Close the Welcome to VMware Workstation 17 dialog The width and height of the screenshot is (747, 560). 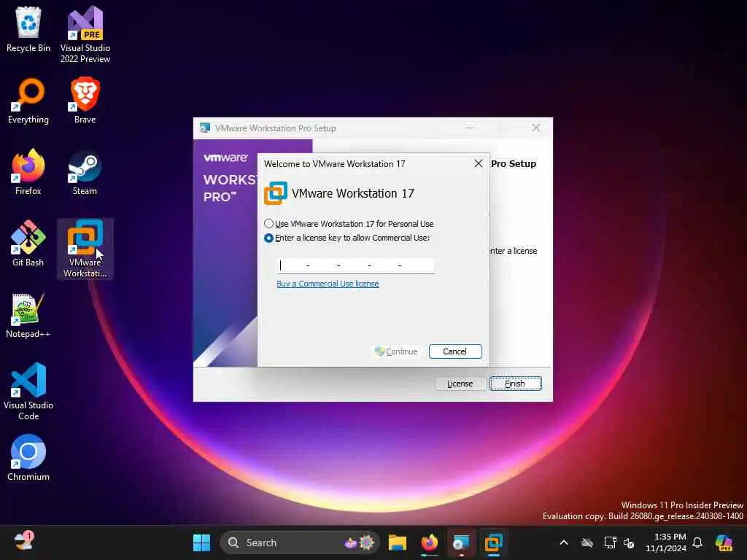click(x=479, y=164)
